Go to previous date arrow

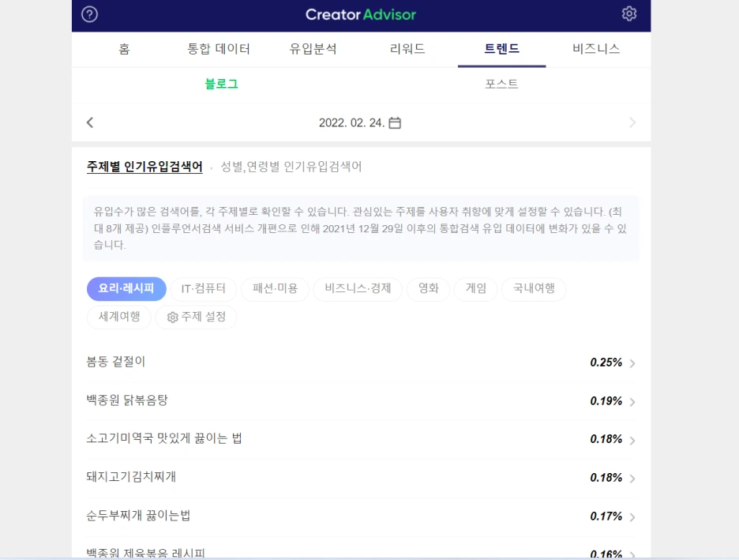point(90,122)
